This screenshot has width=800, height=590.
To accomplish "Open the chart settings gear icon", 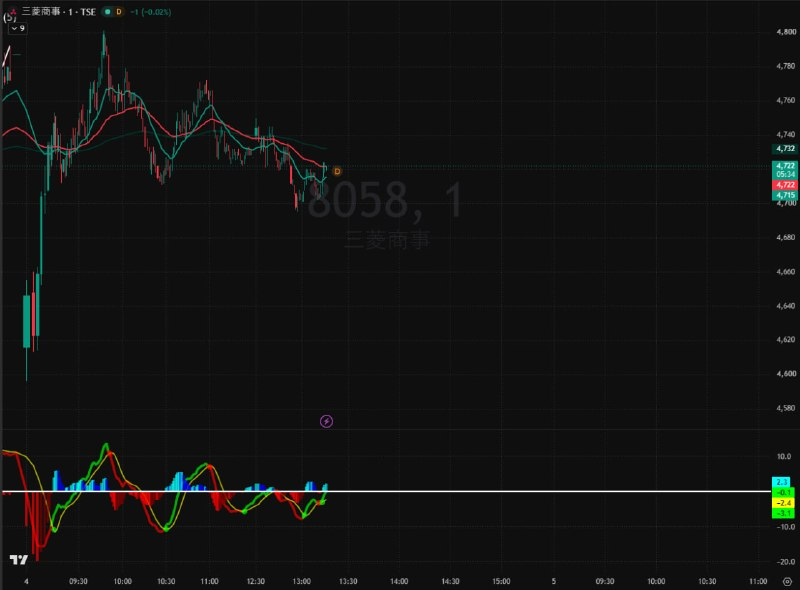I will [787, 581].
